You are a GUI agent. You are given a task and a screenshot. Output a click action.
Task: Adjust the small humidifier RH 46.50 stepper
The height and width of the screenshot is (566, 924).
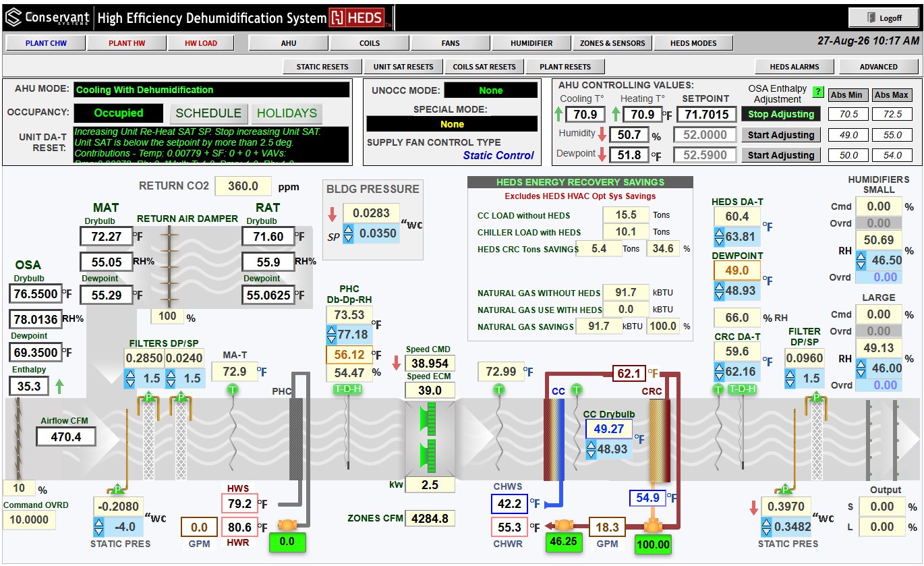[861, 260]
